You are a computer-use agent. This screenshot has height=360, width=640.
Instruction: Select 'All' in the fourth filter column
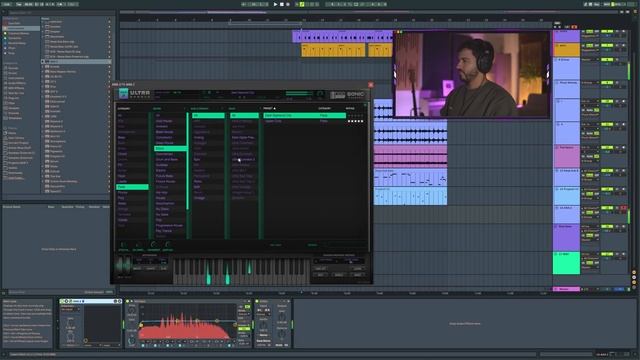244,116
